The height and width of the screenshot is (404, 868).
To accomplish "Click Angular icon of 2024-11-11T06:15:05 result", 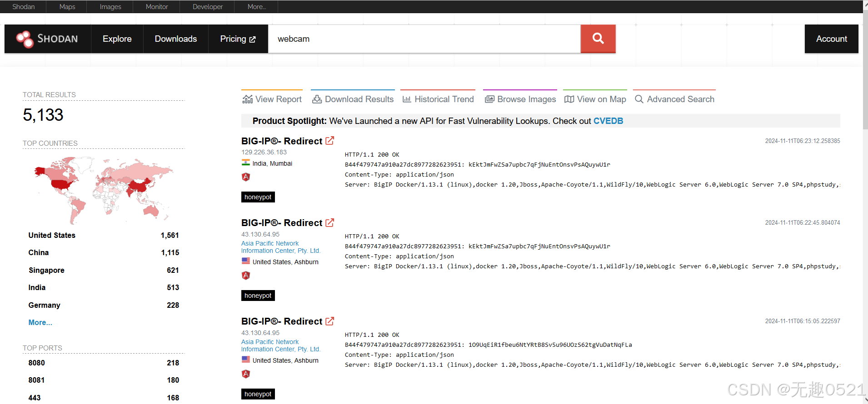I will [246, 374].
